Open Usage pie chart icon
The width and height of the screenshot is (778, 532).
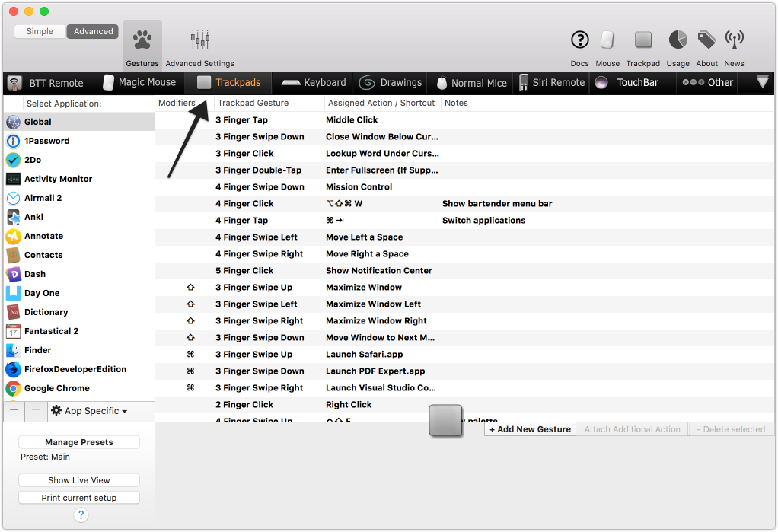(678, 40)
